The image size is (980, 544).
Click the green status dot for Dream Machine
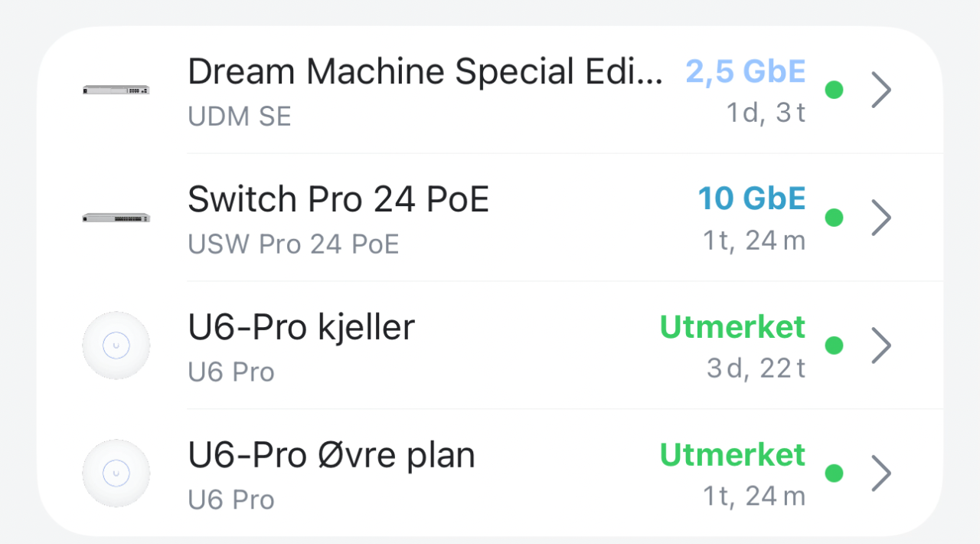[835, 90]
